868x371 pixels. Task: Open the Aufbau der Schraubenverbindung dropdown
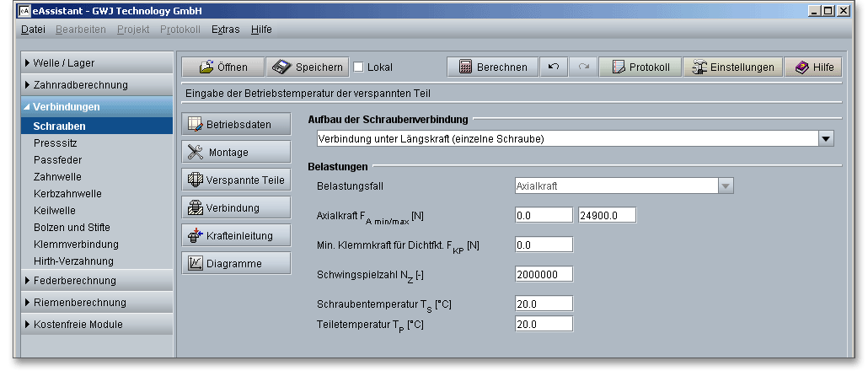(826, 138)
